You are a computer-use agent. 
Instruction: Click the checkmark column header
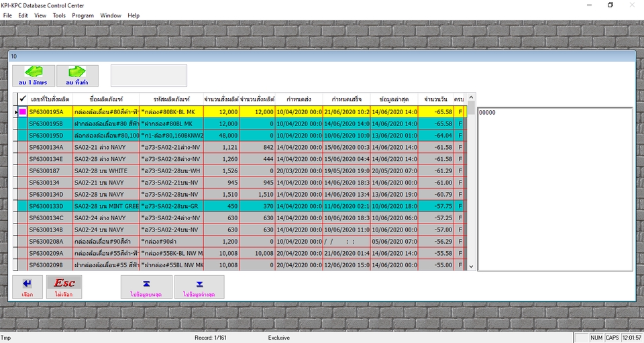click(x=23, y=99)
